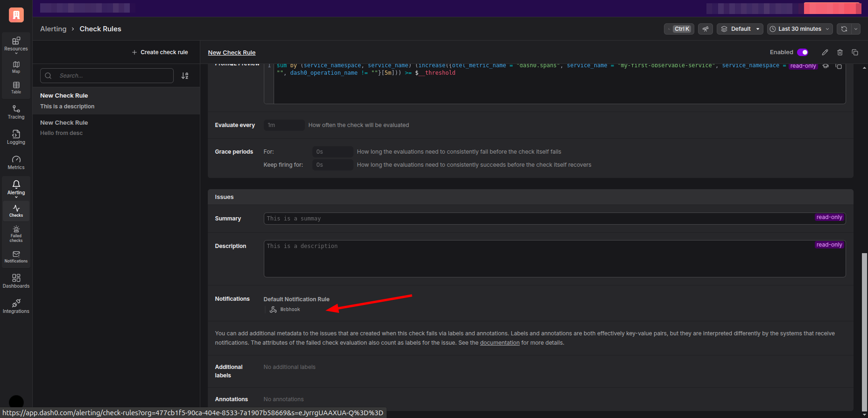Screen dimensions: 868x418
Task: Go to Logging
Action: 16,137
